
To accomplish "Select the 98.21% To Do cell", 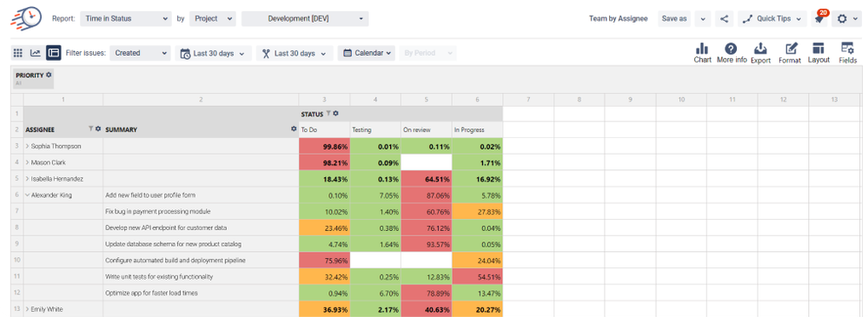I will 324,162.
